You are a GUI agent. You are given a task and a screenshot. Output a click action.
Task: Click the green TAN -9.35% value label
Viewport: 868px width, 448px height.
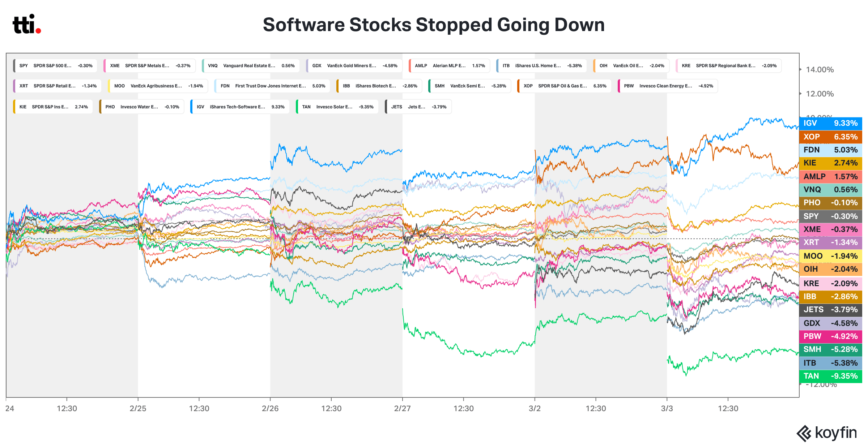coord(830,376)
